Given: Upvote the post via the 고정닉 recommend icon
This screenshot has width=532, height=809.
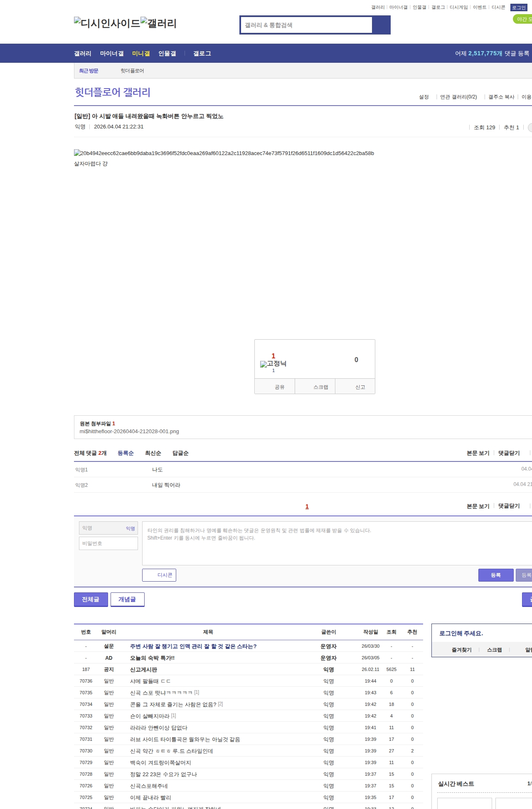Looking at the screenshot, I should pyautogui.click(x=273, y=364).
